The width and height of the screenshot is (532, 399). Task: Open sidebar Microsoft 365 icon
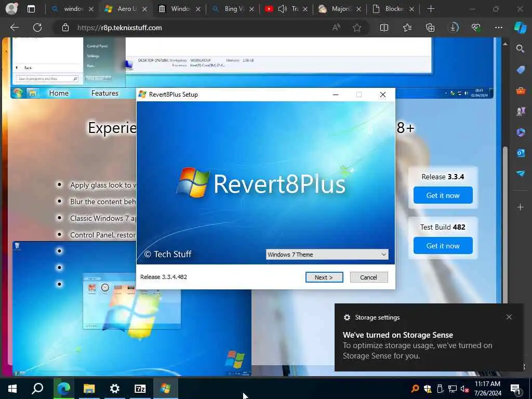tap(521, 132)
